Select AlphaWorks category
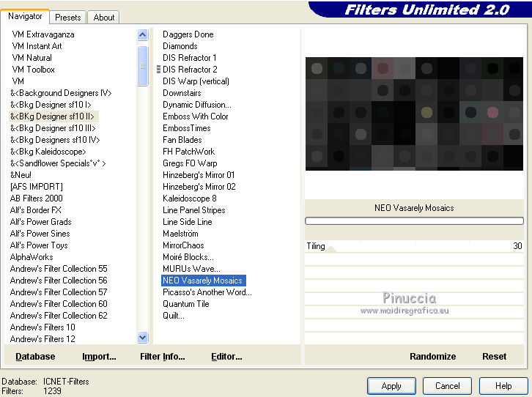Image resolution: width=532 pixels, height=397 pixels. (x=32, y=257)
